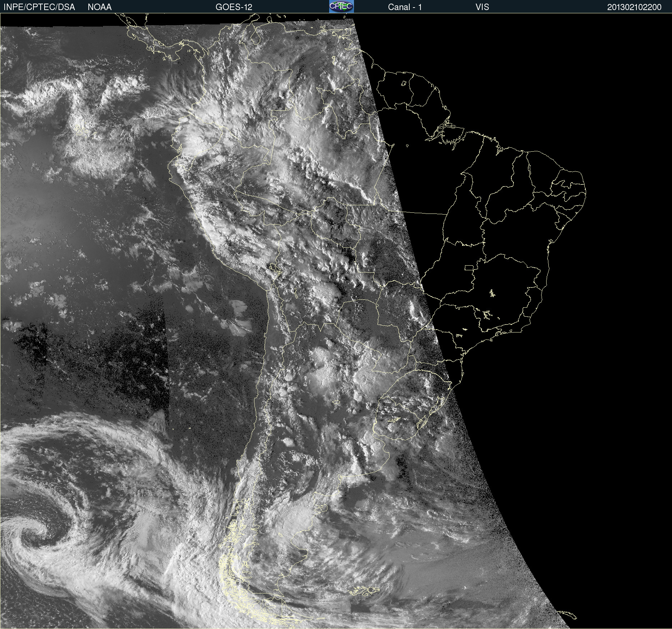The image size is (672, 629).
Task: Click the VIS channel label
Action: [x=482, y=7]
